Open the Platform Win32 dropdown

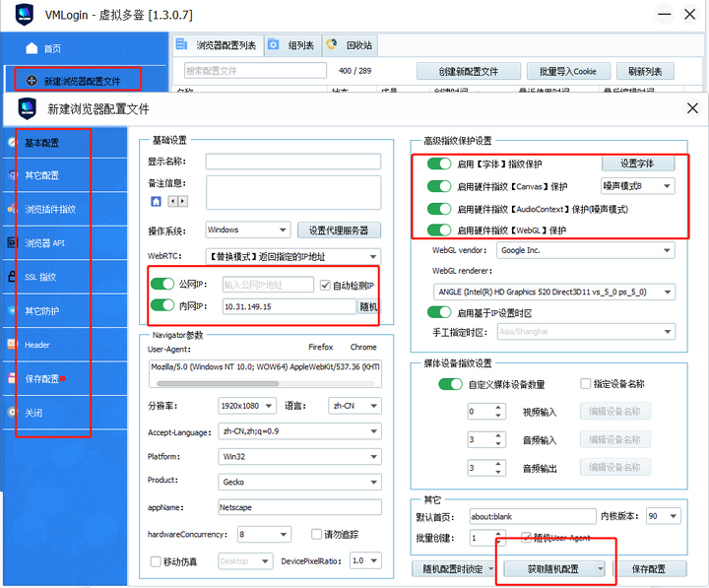pos(299,456)
